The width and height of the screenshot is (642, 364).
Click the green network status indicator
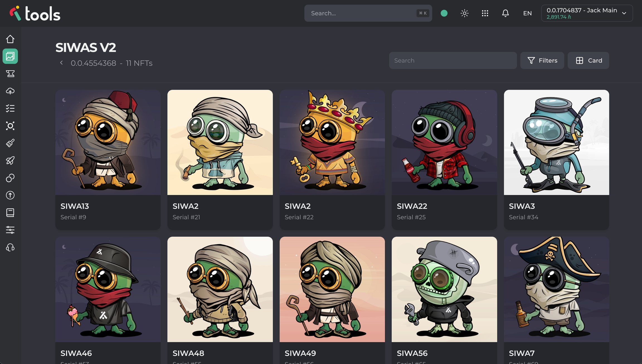(444, 13)
